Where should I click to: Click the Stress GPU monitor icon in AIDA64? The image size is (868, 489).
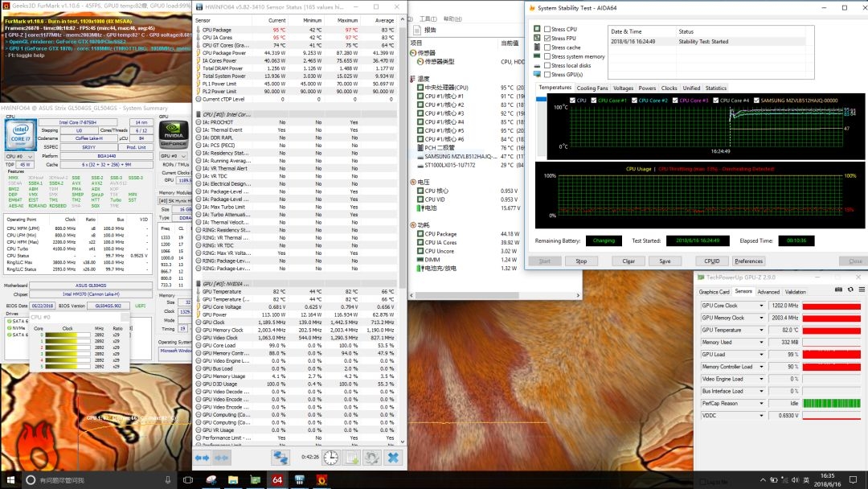[x=537, y=74]
